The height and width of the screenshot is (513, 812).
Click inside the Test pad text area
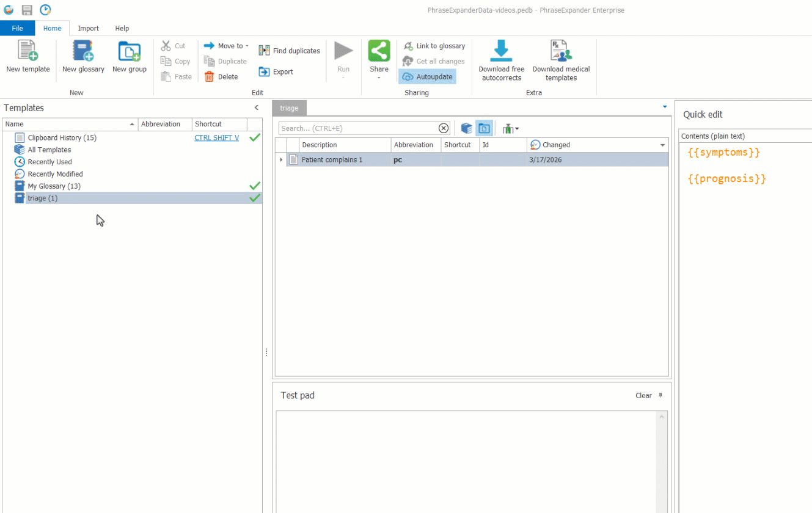click(x=466, y=461)
